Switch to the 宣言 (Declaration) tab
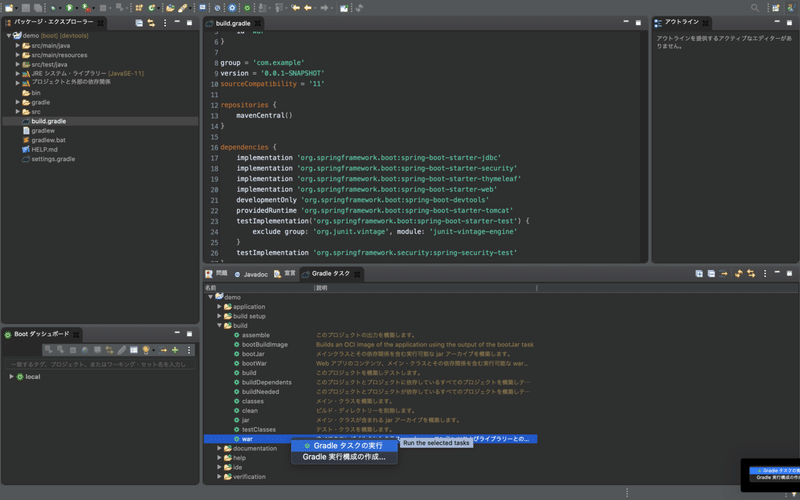The width and height of the screenshot is (800, 500). (285, 274)
